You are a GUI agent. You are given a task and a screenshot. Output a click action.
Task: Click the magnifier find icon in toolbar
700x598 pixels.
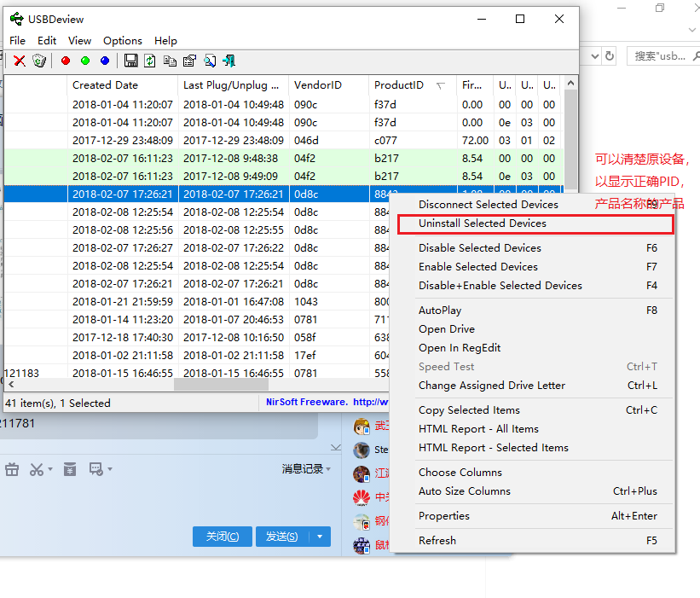209,61
